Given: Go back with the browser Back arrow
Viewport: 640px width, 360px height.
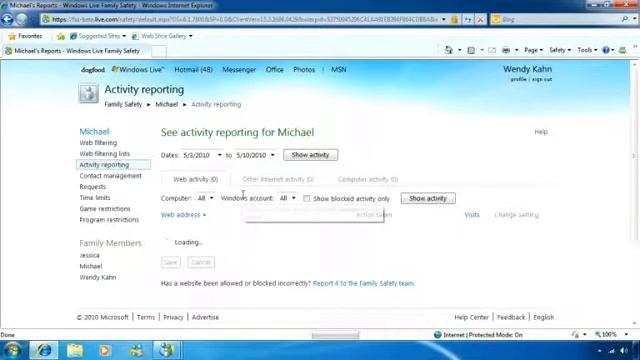Looking at the screenshot, I should [x=7, y=19].
